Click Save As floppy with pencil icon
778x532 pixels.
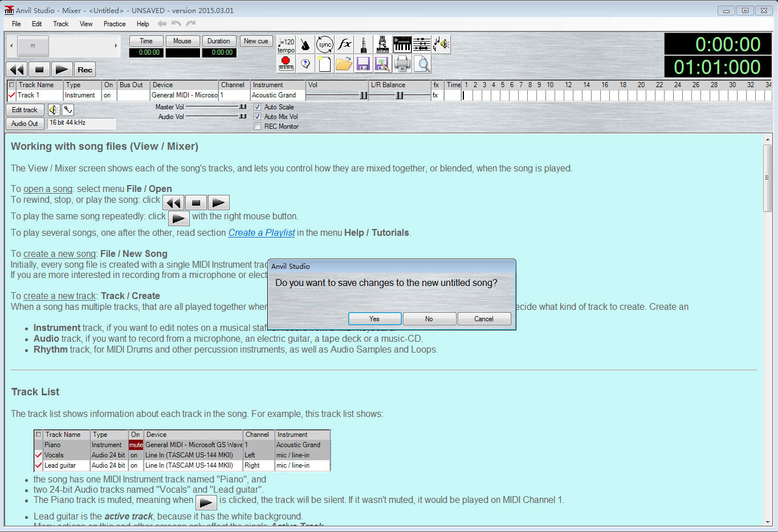383,64
